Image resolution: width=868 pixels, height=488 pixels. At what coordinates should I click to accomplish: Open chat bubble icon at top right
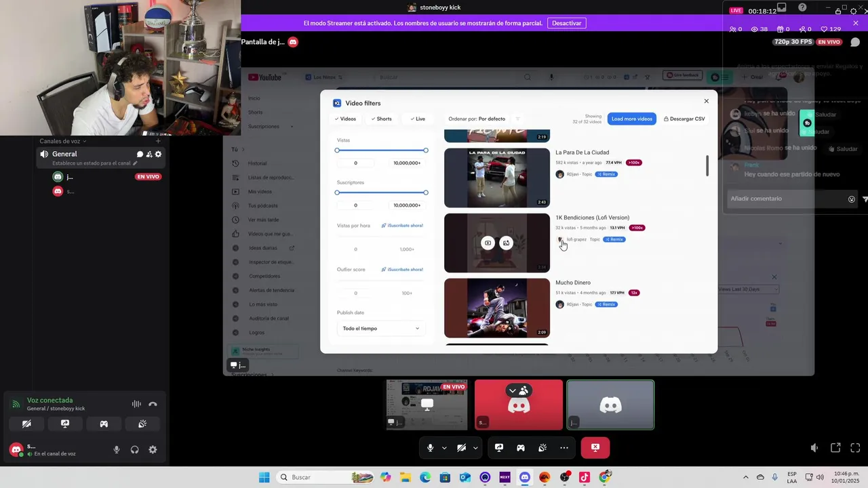pos(855,42)
